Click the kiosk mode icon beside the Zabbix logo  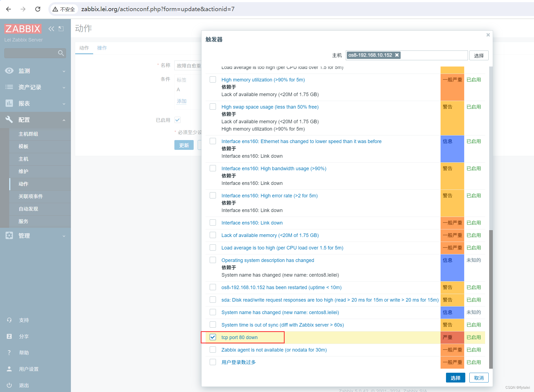click(x=61, y=29)
